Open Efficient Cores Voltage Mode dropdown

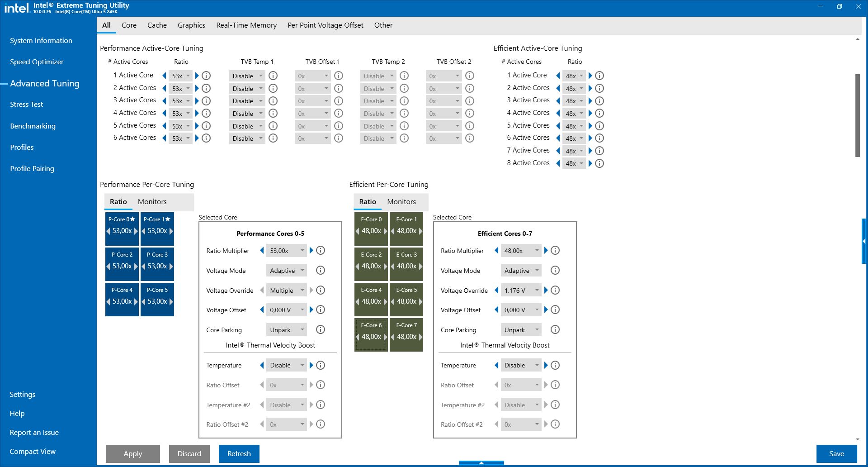[521, 270]
